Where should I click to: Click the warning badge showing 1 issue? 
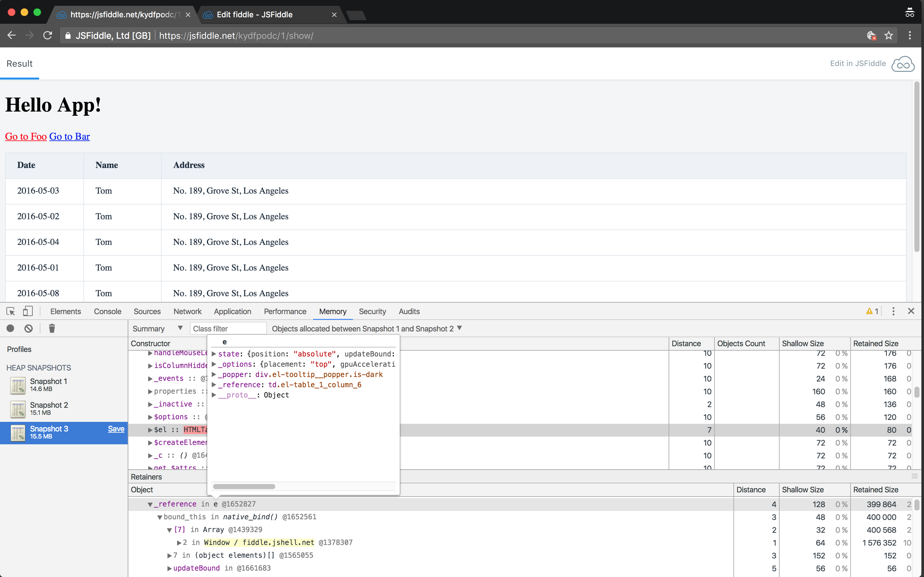click(871, 311)
